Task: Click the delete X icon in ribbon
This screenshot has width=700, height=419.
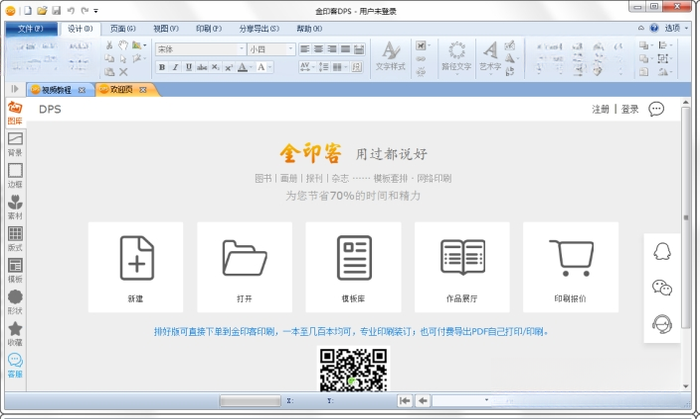Action: pyautogui.click(x=124, y=71)
